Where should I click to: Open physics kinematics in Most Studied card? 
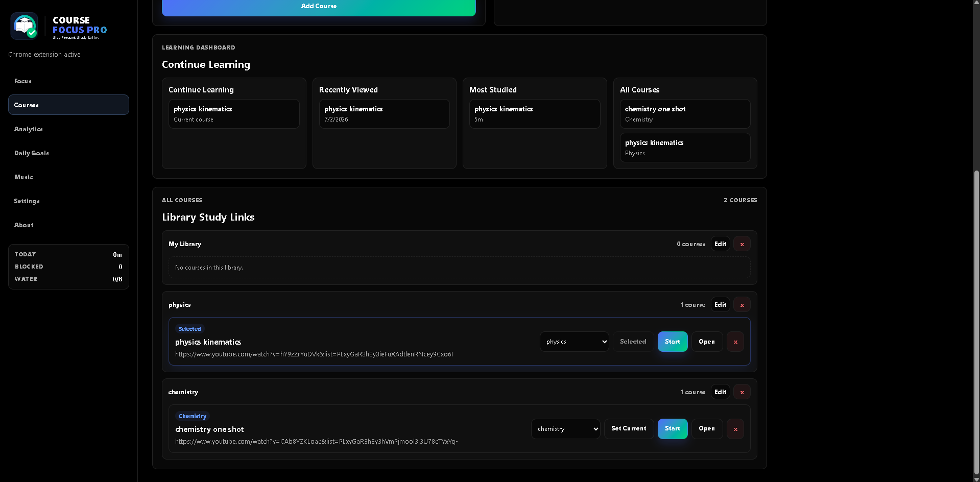click(x=535, y=114)
